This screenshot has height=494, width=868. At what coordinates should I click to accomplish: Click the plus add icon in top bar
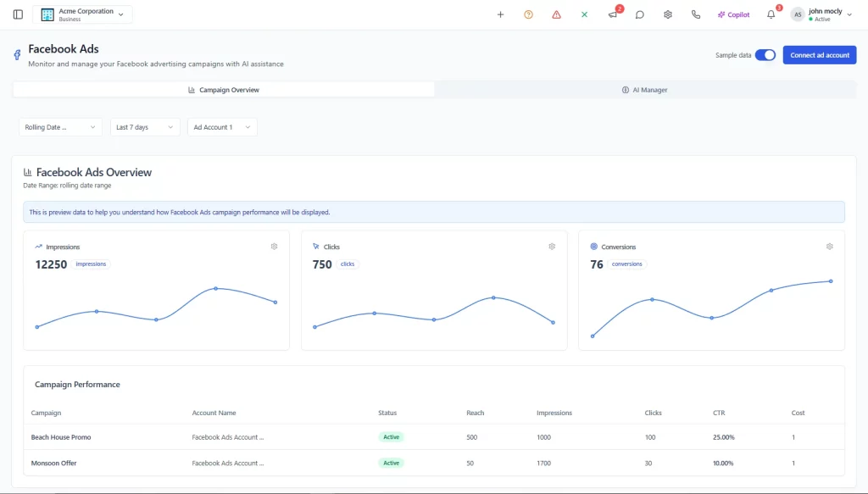(500, 14)
